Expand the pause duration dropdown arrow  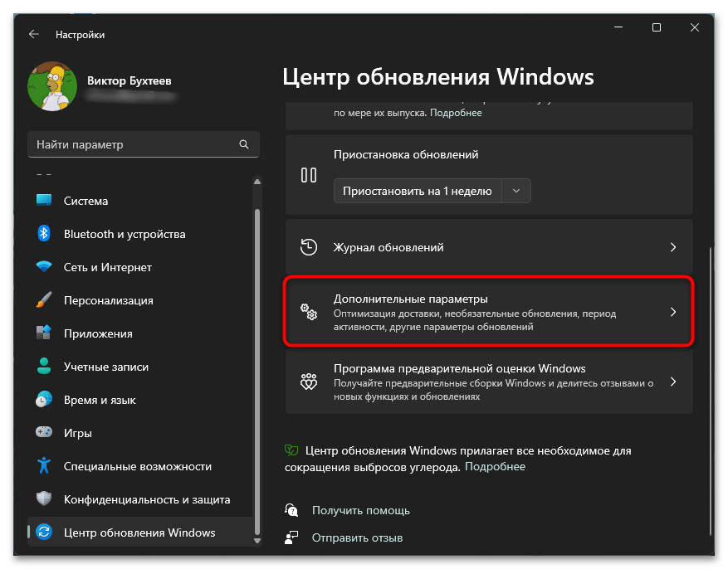516,191
